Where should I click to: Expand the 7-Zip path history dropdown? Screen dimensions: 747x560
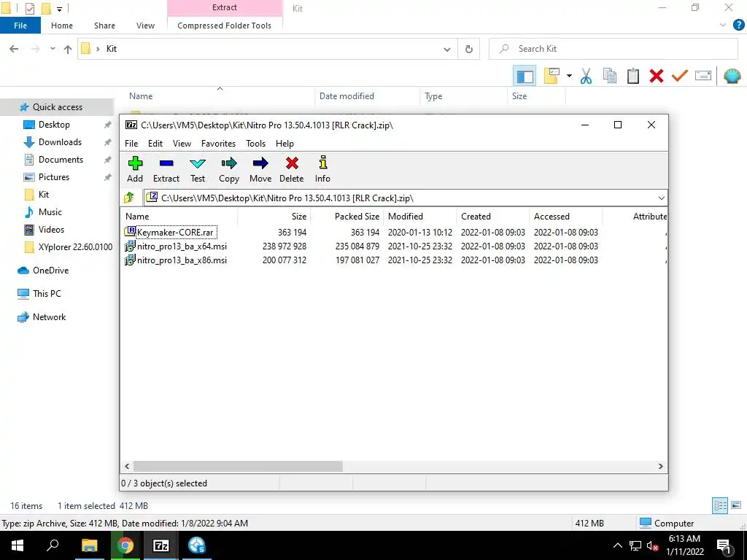(661, 198)
